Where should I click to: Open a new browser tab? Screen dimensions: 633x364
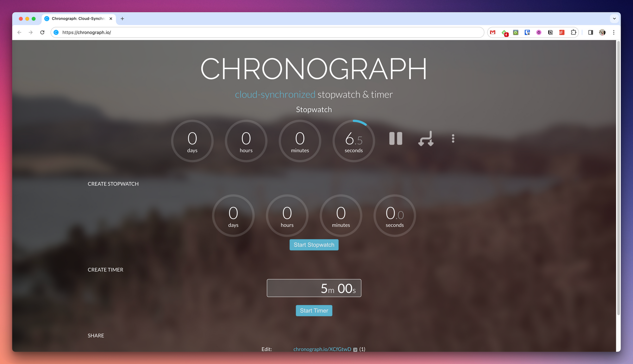pos(122,19)
